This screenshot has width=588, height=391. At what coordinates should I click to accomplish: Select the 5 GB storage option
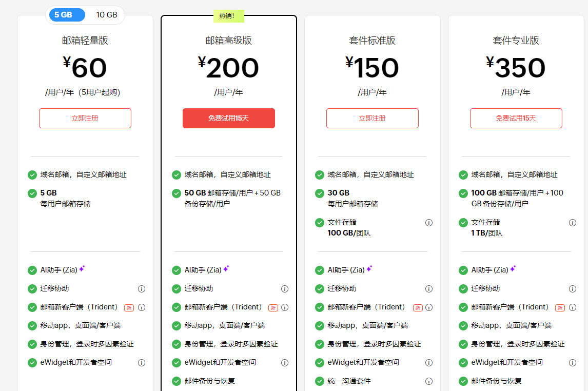pos(66,15)
